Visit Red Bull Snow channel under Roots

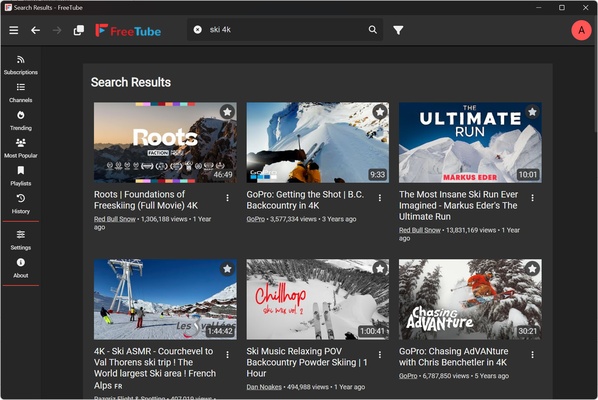[115, 219]
